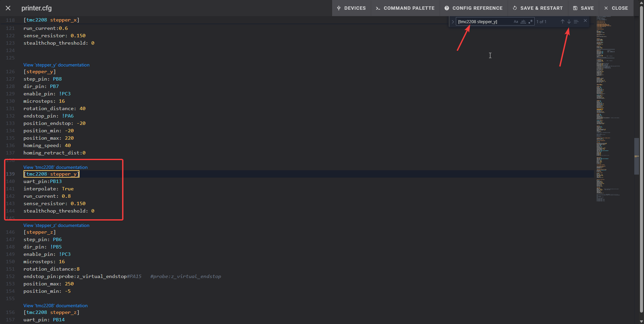Click the scrollbar down arrow
644x324 pixels.
pos(641,321)
